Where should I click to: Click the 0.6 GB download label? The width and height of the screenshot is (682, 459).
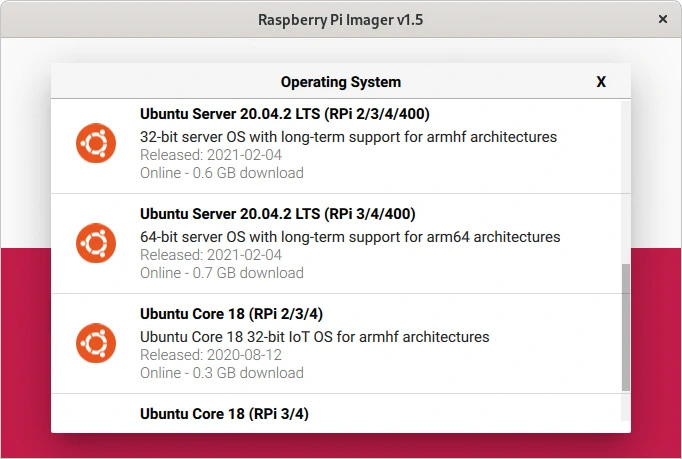click(221, 173)
